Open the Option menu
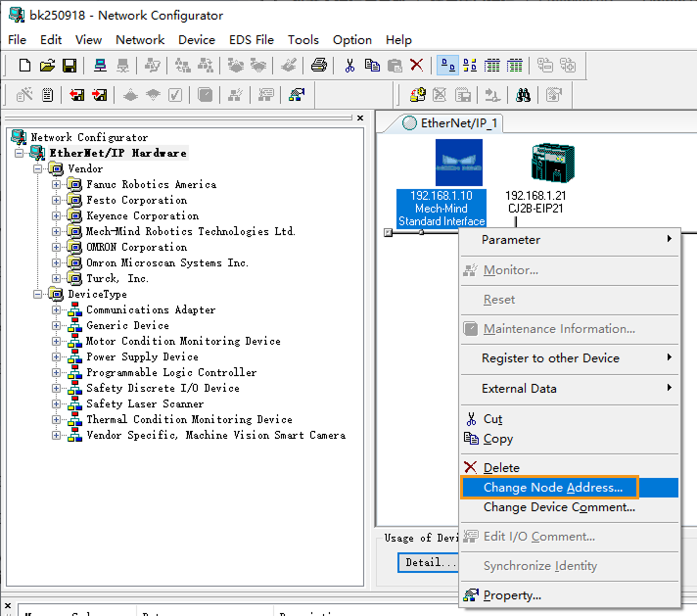Screen dimensions: 697x616 click(x=352, y=39)
